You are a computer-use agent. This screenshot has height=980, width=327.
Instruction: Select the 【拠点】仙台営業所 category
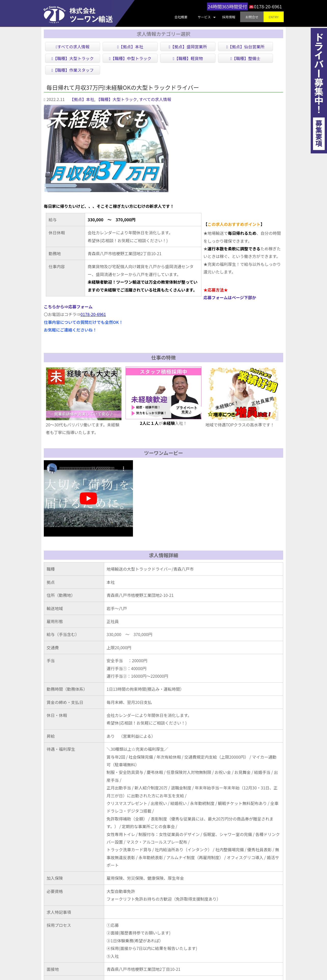point(245,47)
